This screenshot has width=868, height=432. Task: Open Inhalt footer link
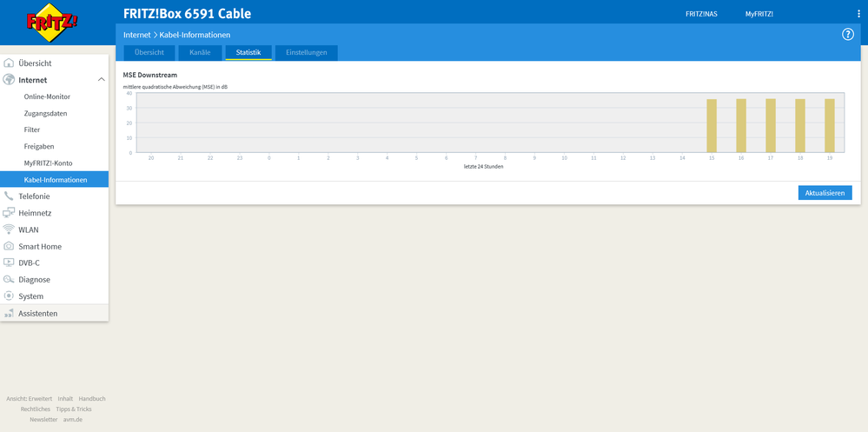(65, 399)
